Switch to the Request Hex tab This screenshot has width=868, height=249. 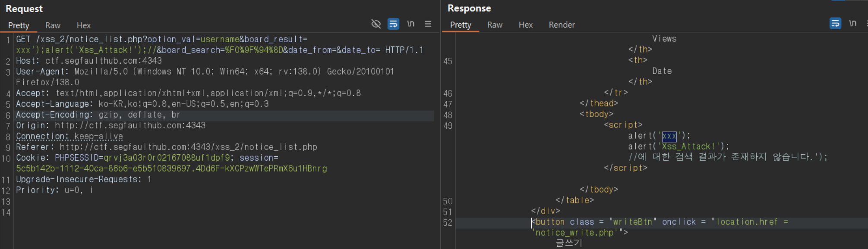pos(83,25)
